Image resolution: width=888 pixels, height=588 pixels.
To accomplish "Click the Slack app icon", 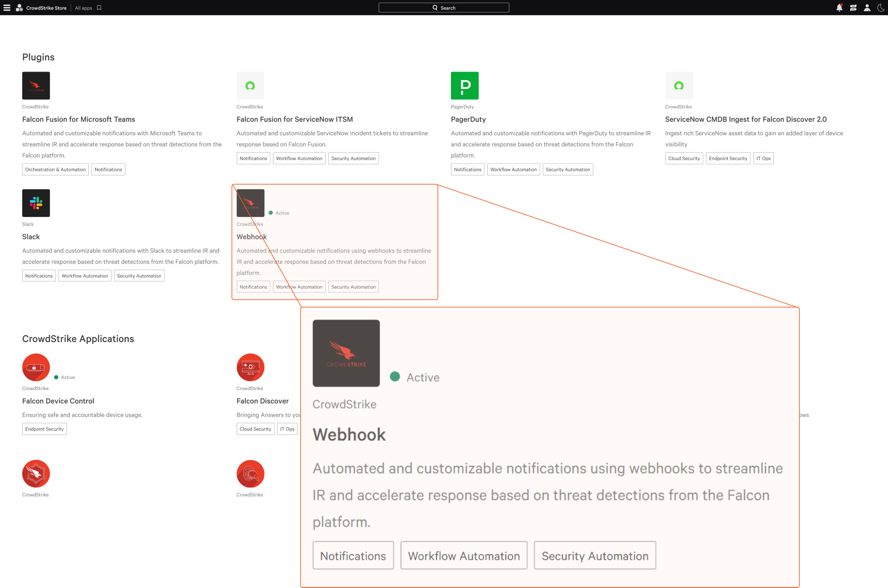I will (x=36, y=203).
